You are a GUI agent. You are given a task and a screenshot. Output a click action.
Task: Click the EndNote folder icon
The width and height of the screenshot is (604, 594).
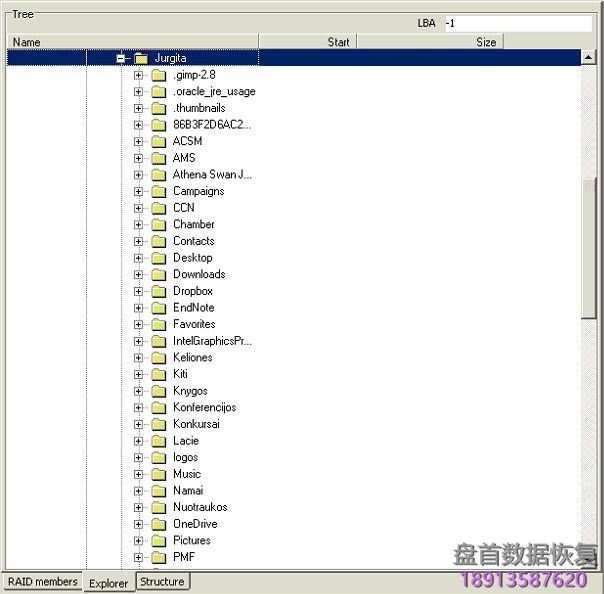(x=158, y=308)
